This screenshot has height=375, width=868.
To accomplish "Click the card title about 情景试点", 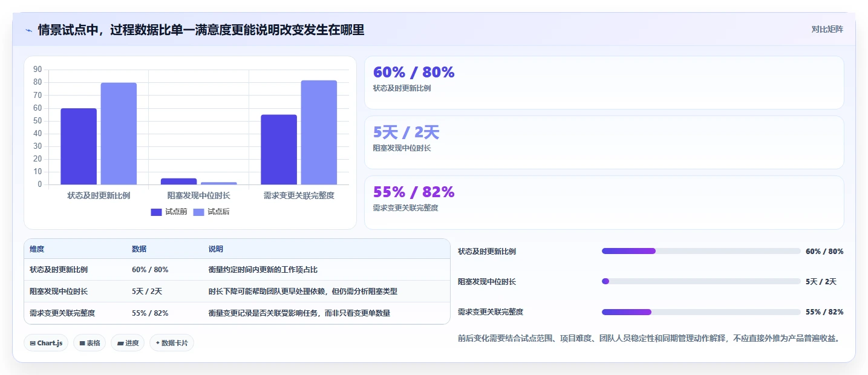I will tap(201, 30).
